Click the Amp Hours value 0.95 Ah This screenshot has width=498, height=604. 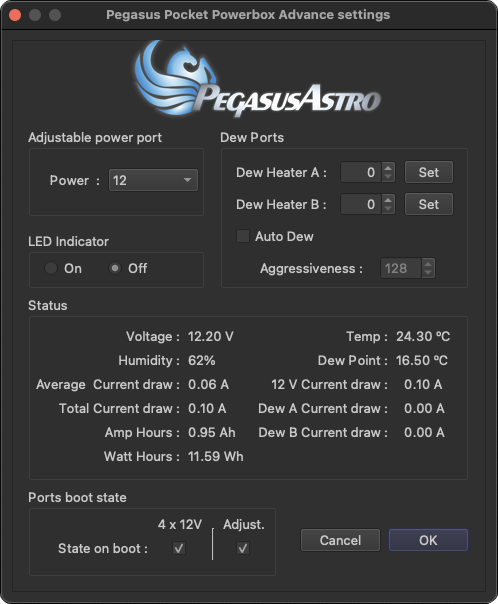click(x=211, y=432)
